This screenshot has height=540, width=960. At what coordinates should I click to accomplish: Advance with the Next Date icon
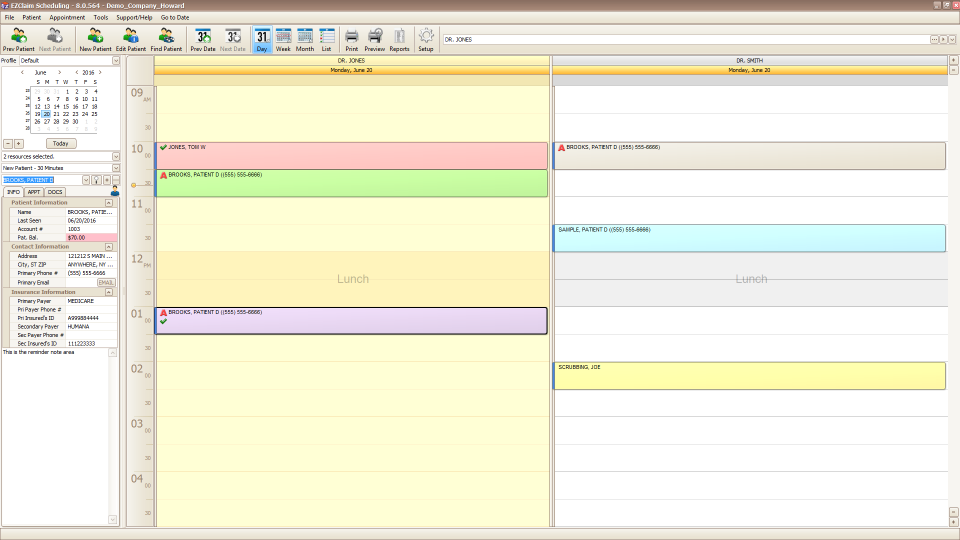[x=233, y=39]
